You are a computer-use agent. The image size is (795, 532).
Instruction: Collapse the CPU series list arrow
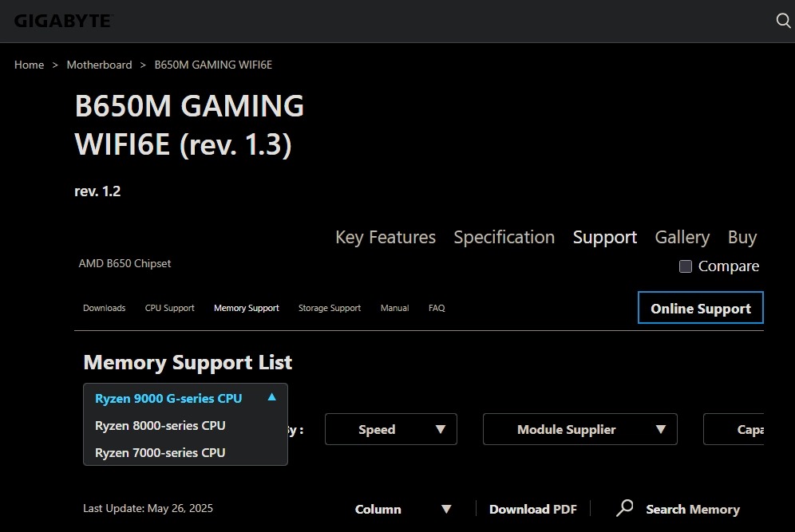[x=271, y=397]
